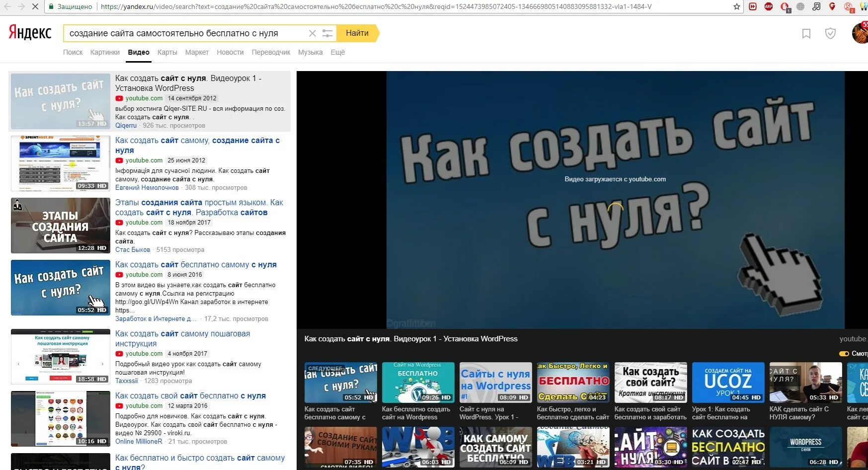The height and width of the screenshot is (470, 868).
Task: Switch to the Картинки tab
Action: click(x=105, y=52)
